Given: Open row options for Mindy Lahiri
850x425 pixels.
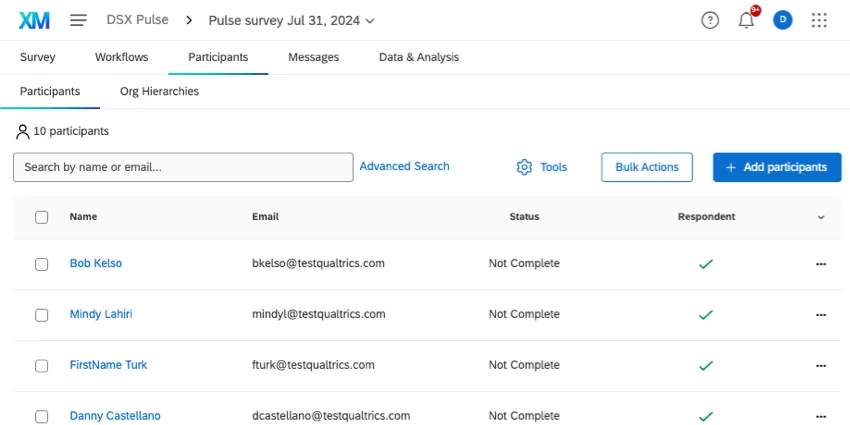Looking at the screenshot, I should tap(821, 314).
